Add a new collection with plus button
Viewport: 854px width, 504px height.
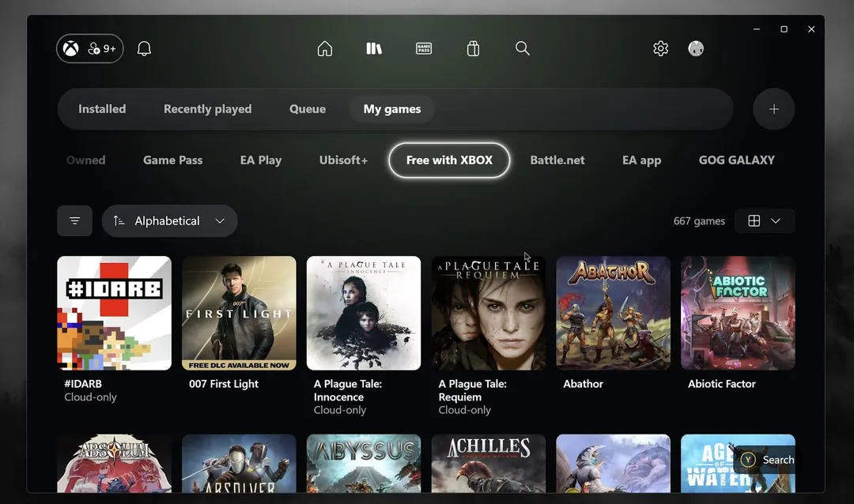pos(773,109)
